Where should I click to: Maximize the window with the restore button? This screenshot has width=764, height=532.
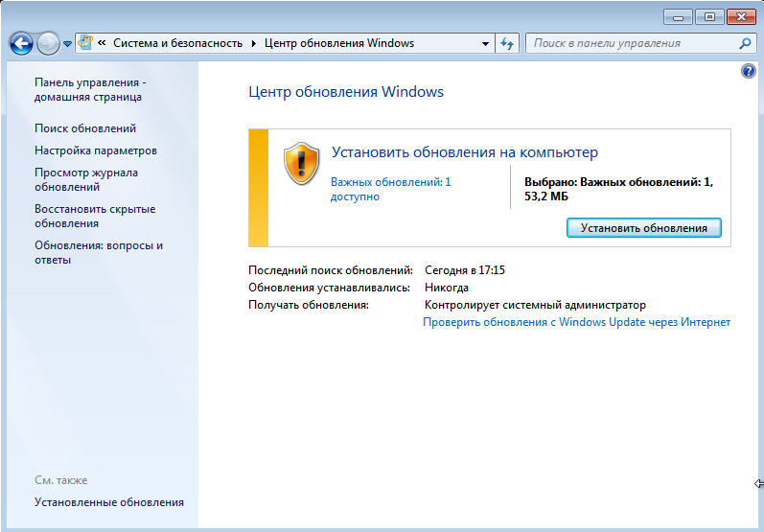(x=709, y=17)
